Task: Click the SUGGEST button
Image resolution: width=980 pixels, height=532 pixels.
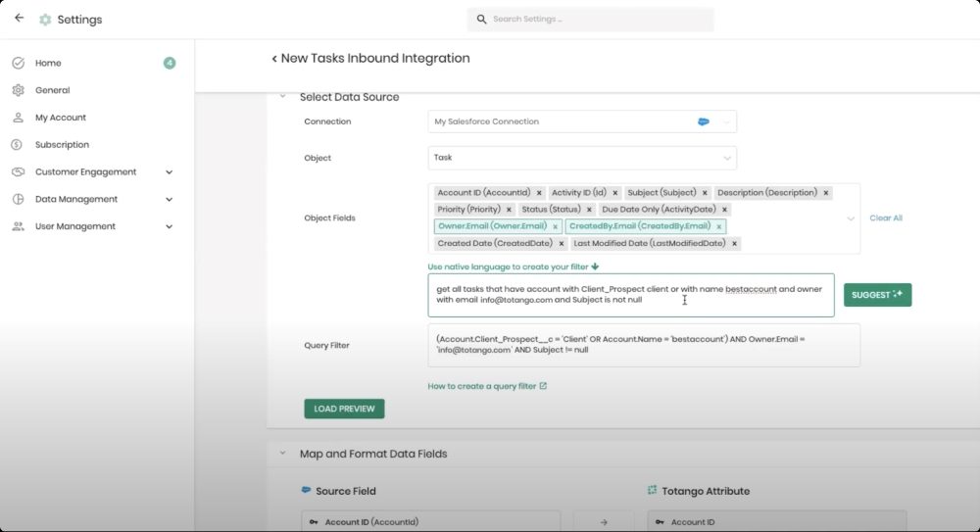Action: click(x=877, y=295)
